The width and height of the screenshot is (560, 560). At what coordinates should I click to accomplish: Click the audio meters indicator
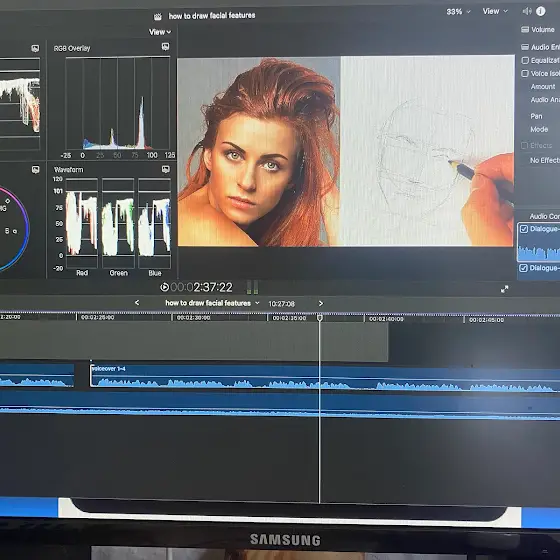coord(252,287)
